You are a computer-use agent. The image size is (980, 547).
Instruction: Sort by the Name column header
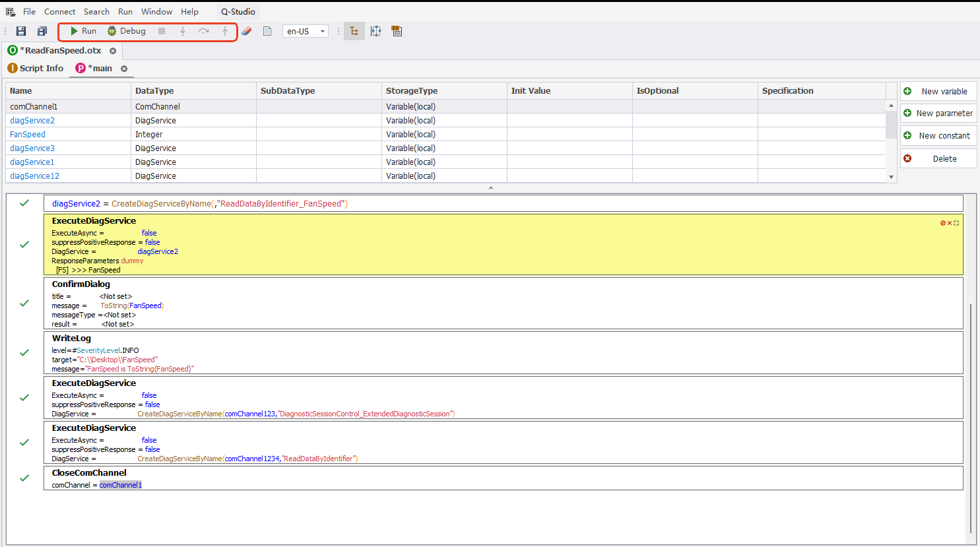[x=69, y=90]
